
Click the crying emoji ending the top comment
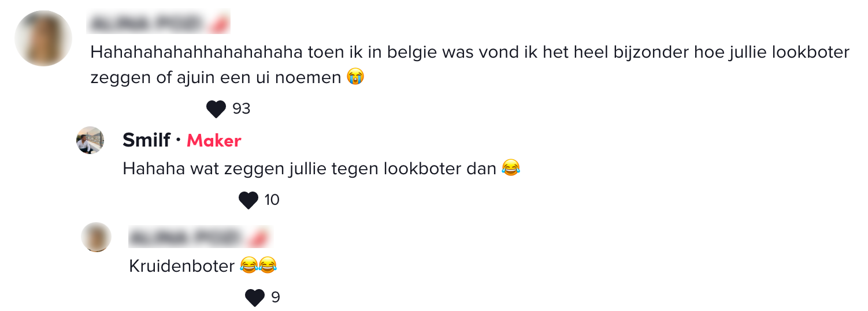coord(355,77)
